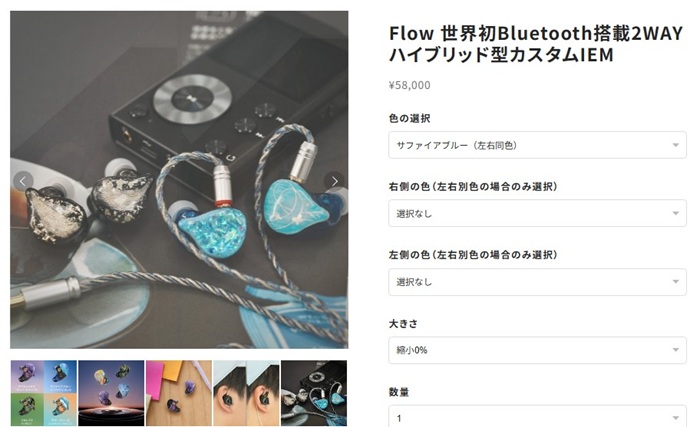Click the dropdown arrow on the 色の選択 field
Image resolution: width=700 pixels, height=427 pixels.
pyautogui.click(x=675, y=145)
